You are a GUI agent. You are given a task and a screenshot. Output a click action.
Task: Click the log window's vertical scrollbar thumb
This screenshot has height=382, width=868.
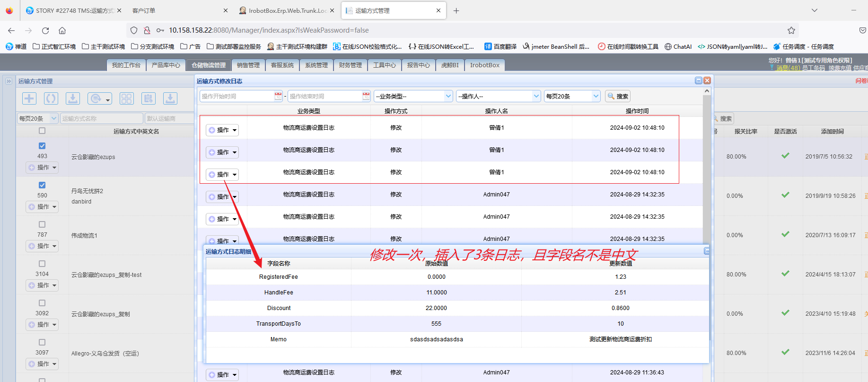pos(707,169)
